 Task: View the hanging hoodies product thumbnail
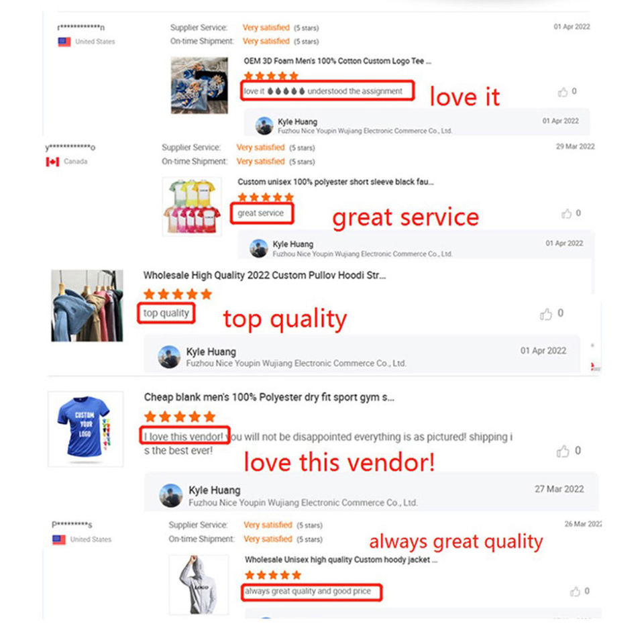tap(87, 306)
